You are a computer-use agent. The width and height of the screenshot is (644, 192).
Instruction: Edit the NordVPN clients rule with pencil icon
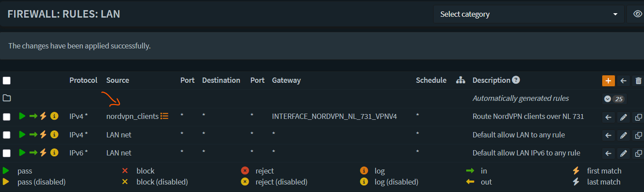623,117
